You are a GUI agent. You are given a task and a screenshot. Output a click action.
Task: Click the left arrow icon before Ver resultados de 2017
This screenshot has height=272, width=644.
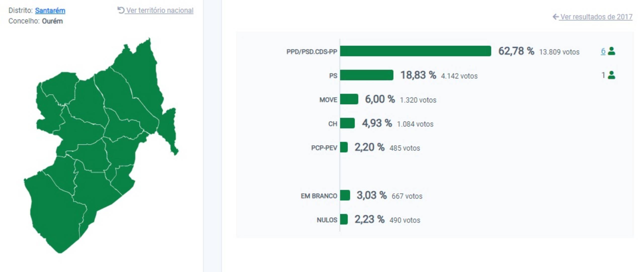(555, 17)
